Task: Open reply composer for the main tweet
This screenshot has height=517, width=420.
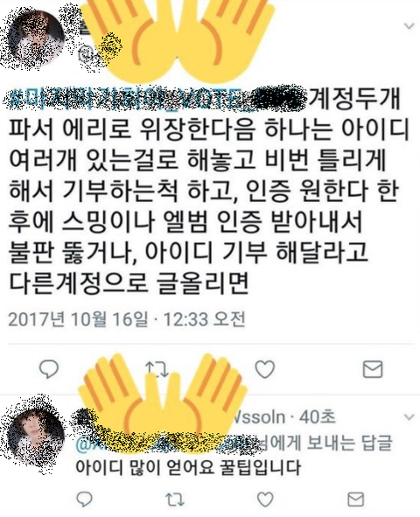Action: [49, 368]
